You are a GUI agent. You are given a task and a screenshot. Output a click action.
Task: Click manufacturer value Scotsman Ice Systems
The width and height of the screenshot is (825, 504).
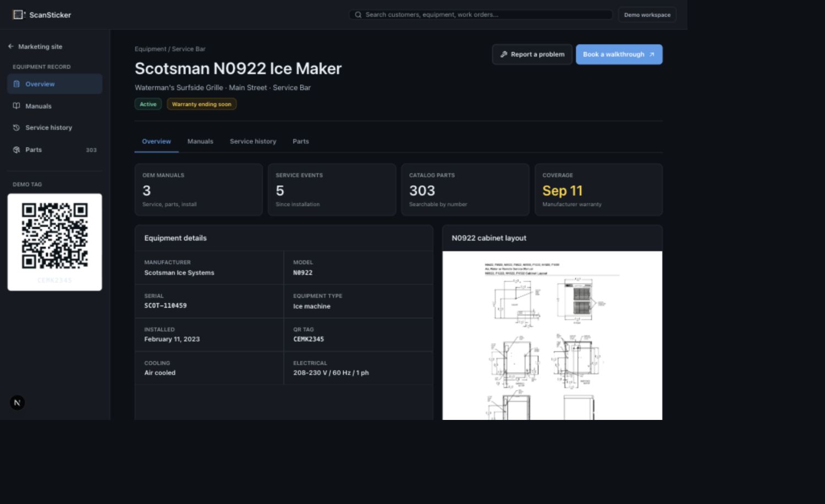(x=179, y=273)
